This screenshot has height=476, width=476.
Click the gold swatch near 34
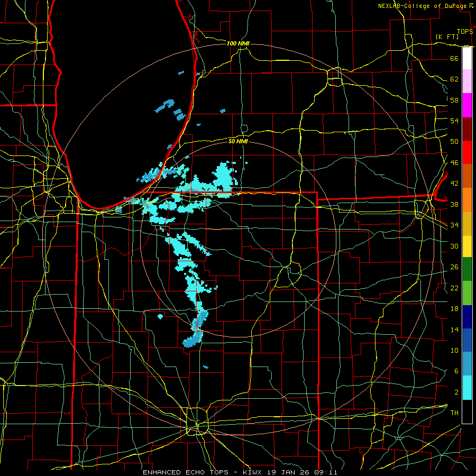[x=467, y=224]
